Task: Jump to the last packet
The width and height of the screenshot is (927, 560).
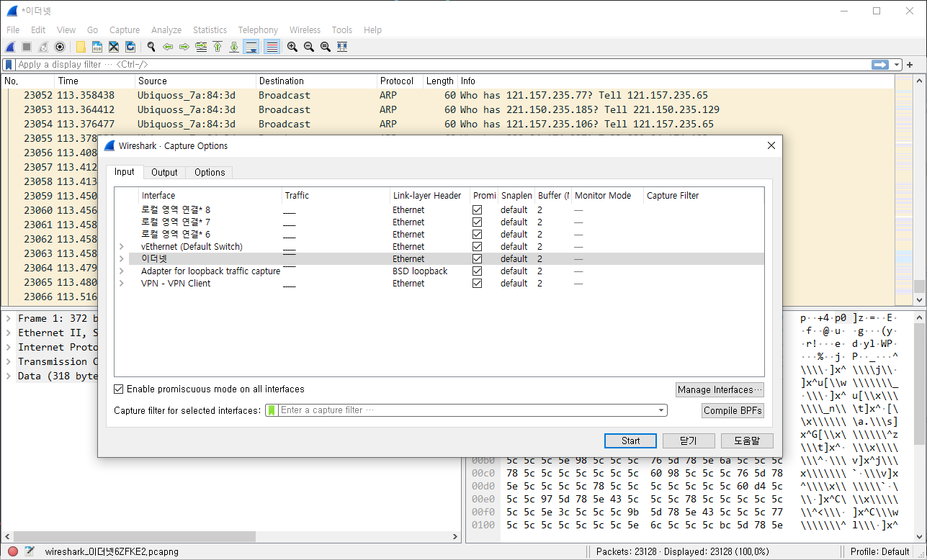Action: coord(234,47)
